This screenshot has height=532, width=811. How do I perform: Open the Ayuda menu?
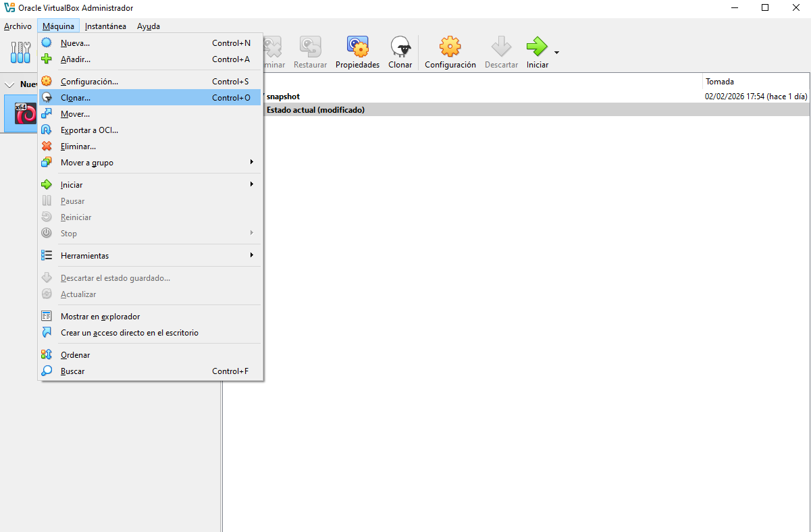point(149,26)
